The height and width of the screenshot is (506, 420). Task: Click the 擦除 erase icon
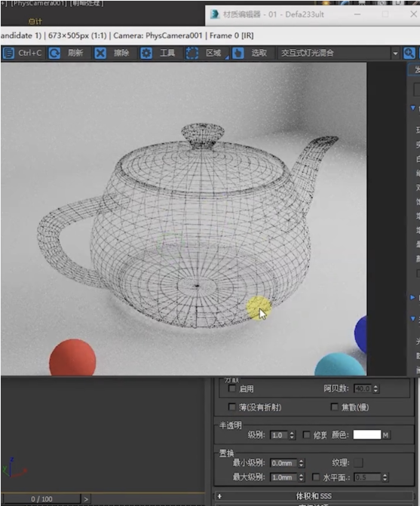pyautogui.click(x=100, y=53)
